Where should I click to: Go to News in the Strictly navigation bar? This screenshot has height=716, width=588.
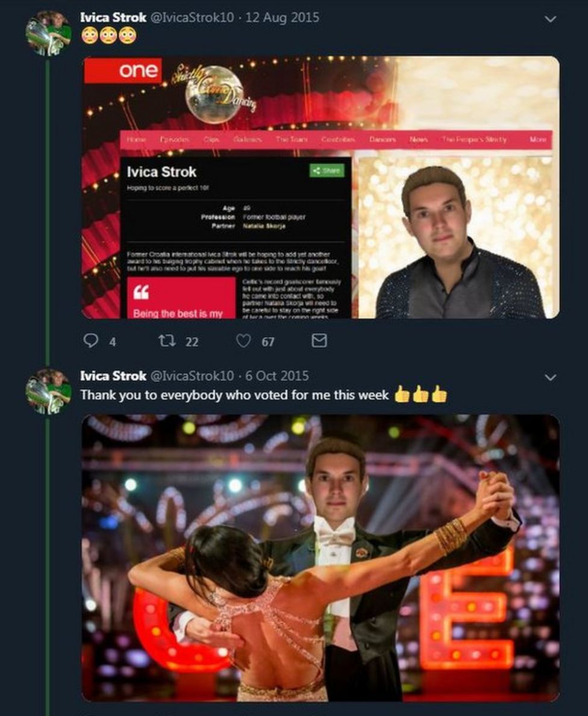(419, 139)
